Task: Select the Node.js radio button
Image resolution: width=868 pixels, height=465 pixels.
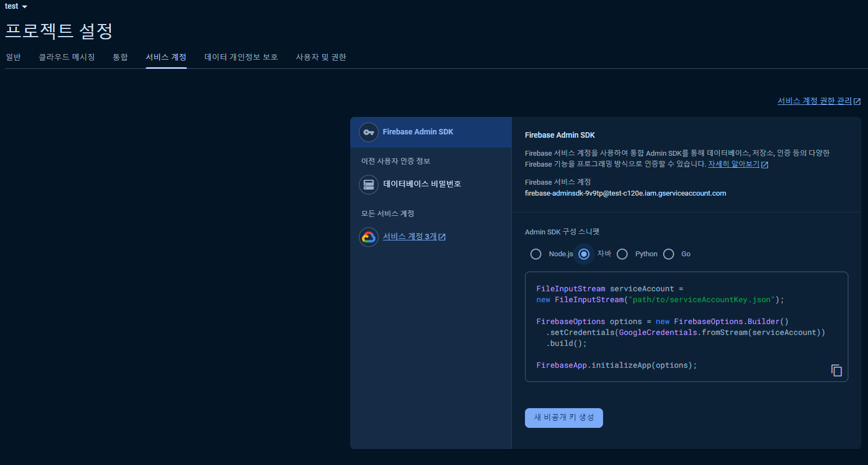Action: coord(536,254)
